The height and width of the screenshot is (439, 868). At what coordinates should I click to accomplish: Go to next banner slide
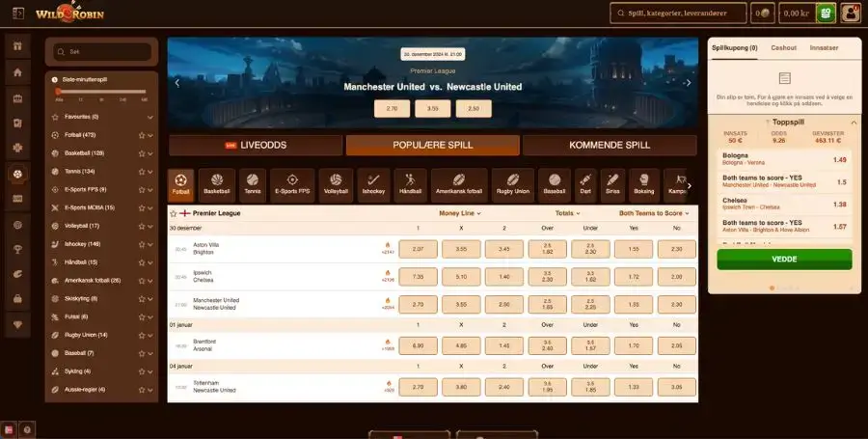point(688,83)
